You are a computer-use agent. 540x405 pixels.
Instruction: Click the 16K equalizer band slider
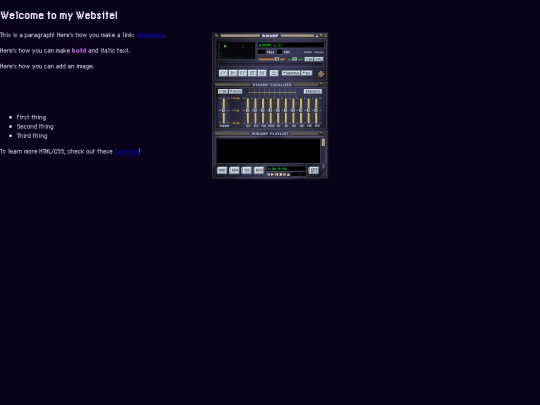316,111
